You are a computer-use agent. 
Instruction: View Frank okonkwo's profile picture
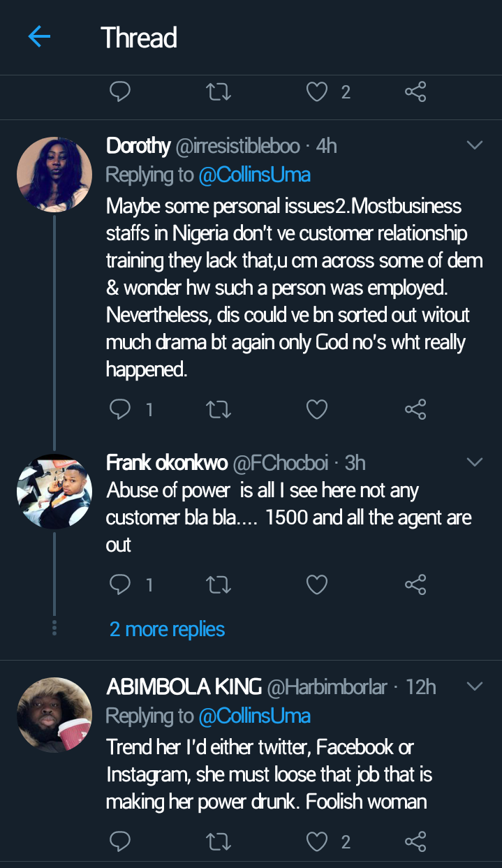(x=54, y=491)
